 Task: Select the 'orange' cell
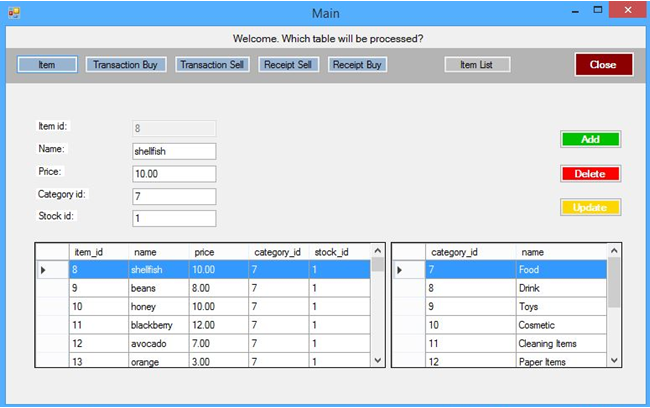(x=159, y=361)
